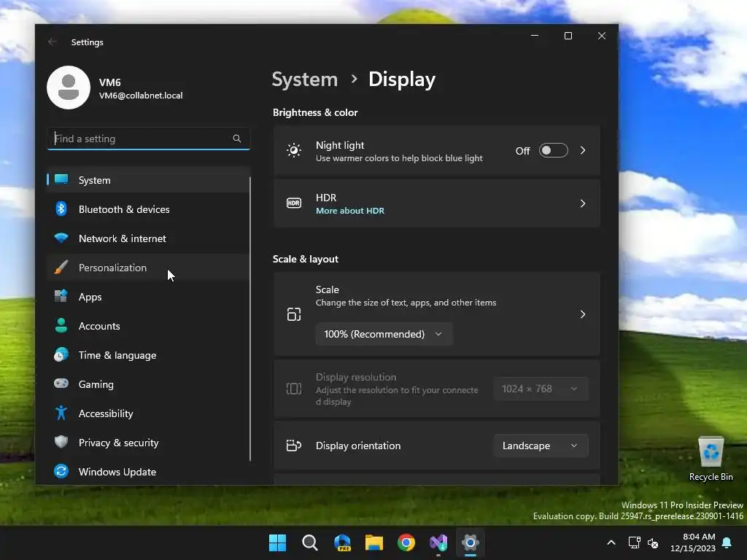Open taskbar Search

[309, 542]
